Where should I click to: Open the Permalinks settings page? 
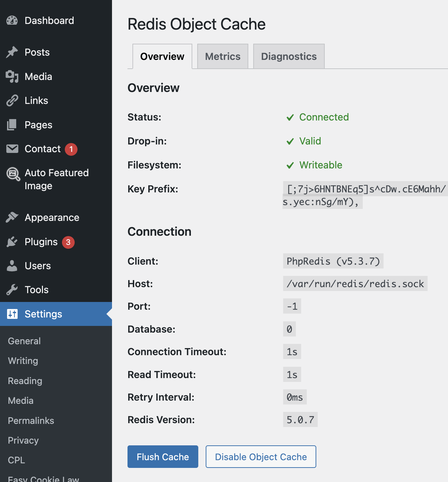pyautogui.click(x=31, y=420)
